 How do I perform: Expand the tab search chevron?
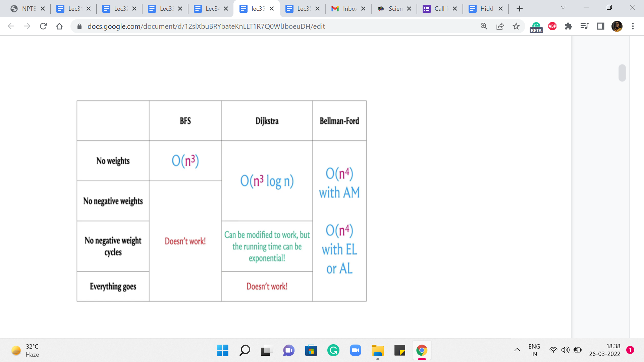(563, 7)
